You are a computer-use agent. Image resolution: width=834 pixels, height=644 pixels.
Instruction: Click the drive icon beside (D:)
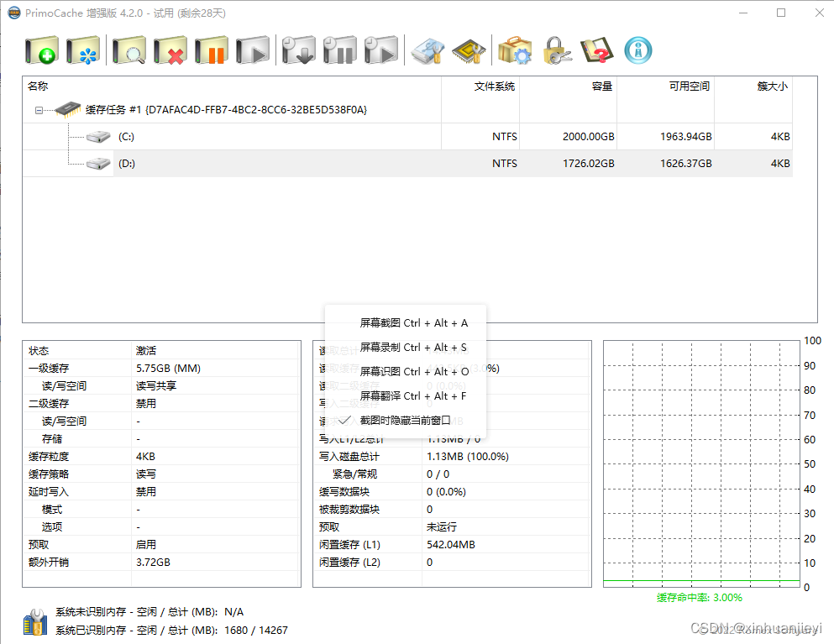[x=98, y=163]
